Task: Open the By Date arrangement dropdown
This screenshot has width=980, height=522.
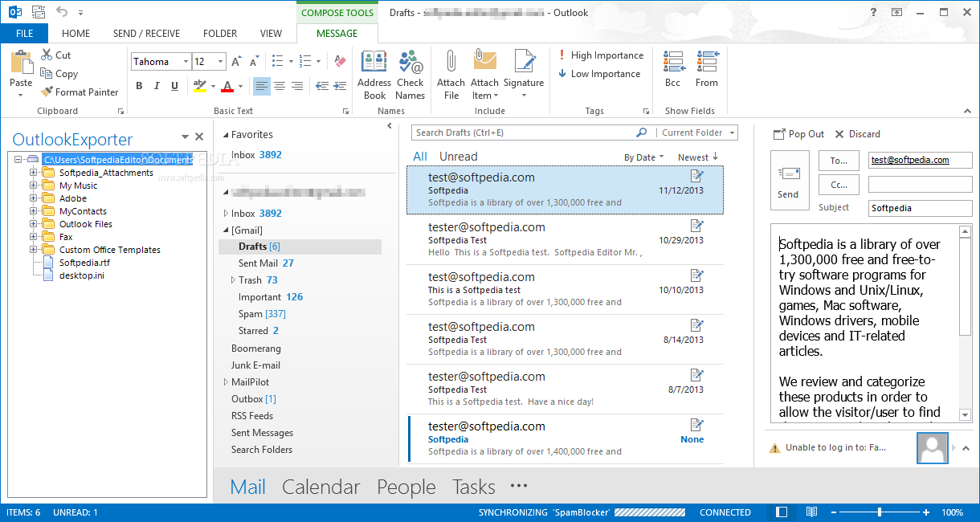Action: click(644, 157)
